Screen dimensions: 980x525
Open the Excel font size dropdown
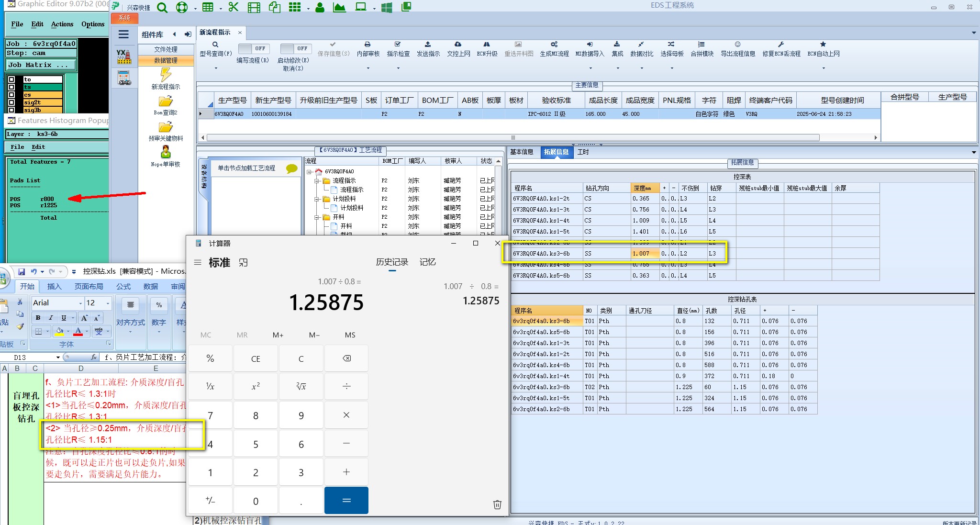click(108, 303)
